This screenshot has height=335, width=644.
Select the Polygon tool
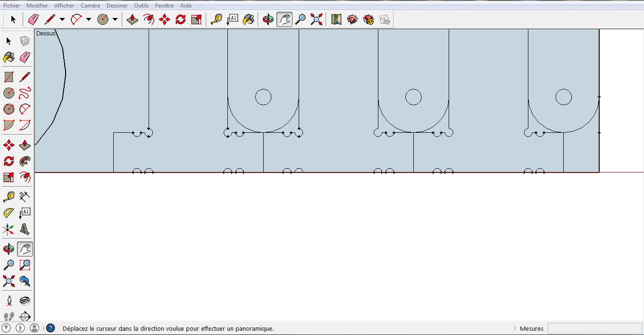[x=9, y=109]
